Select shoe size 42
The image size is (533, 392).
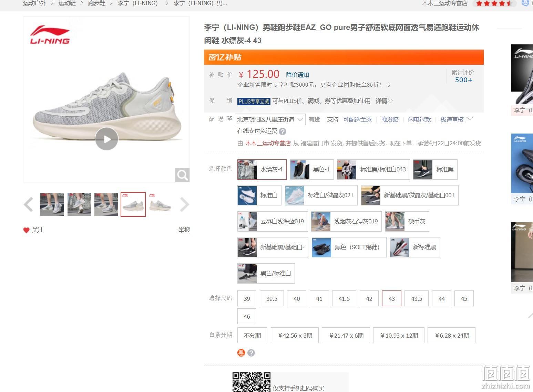pos(369,298)
